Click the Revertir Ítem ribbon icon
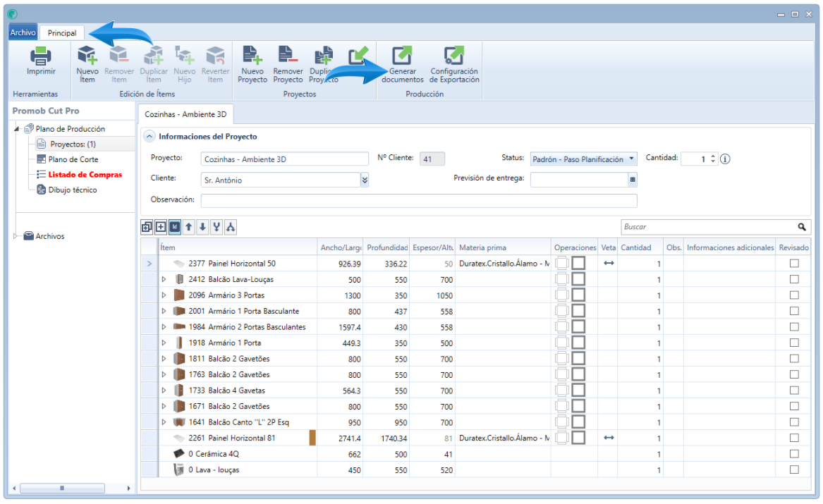Viewport: 823px width, 504px height. 215,56
